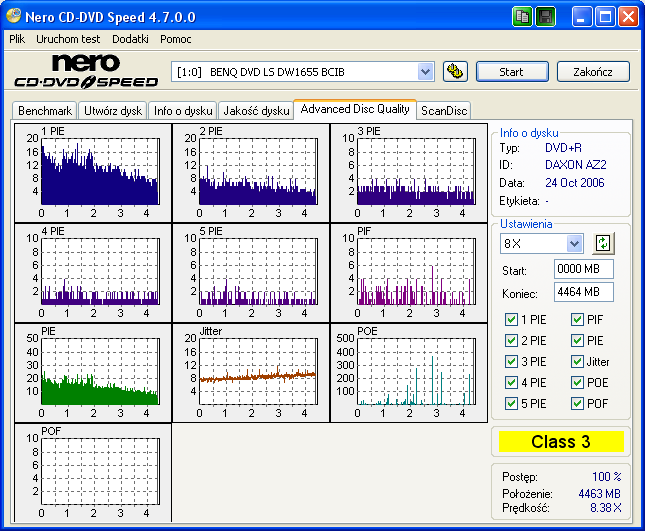Click the POE graph
Image resolution: width=645 pixels, height=531 pixels.
pyautogui.click(x=416, y=371)
